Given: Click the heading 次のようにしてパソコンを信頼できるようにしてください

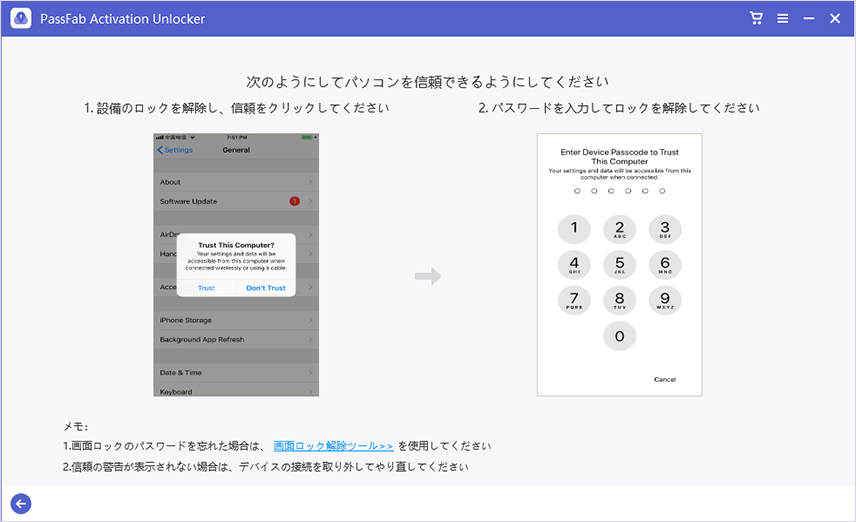Looking at the screenshot, I should click(x=427, y=82).
